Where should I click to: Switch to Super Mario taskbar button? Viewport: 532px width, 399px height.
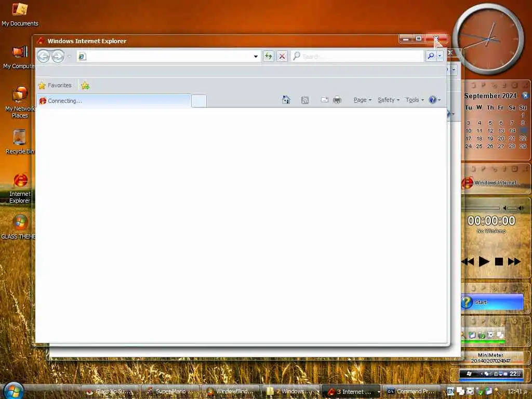click(x=170, y=392)
